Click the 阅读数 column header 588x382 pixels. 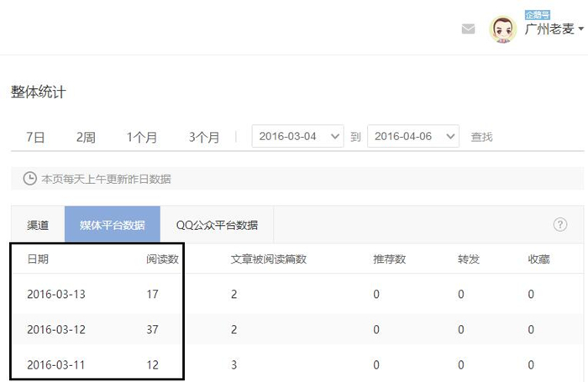click(162, 259)
